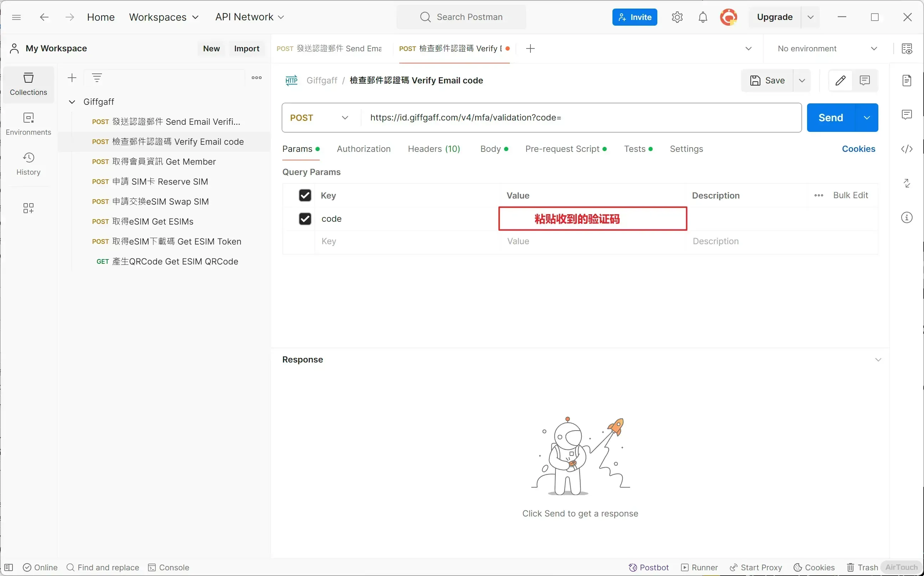924x576 pixels.
Task: Click the settings gear icon in header
Action: click(x=677, y=17)
